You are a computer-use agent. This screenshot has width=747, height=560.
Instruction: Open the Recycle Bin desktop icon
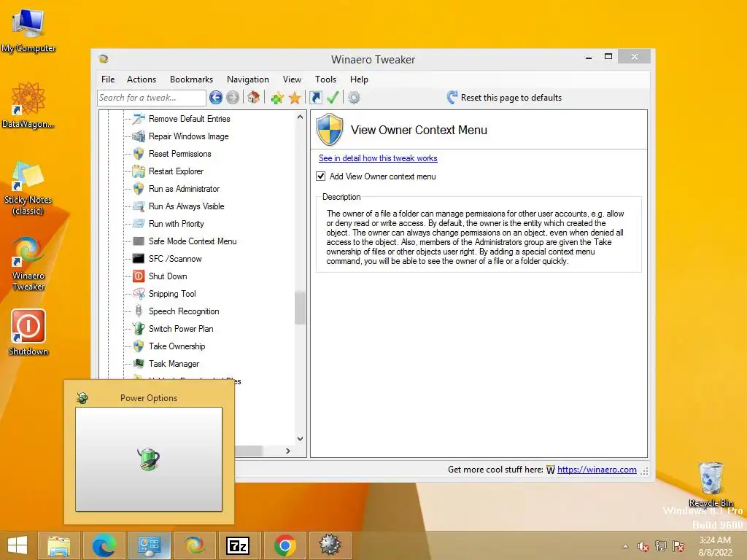tap(711, 484)
